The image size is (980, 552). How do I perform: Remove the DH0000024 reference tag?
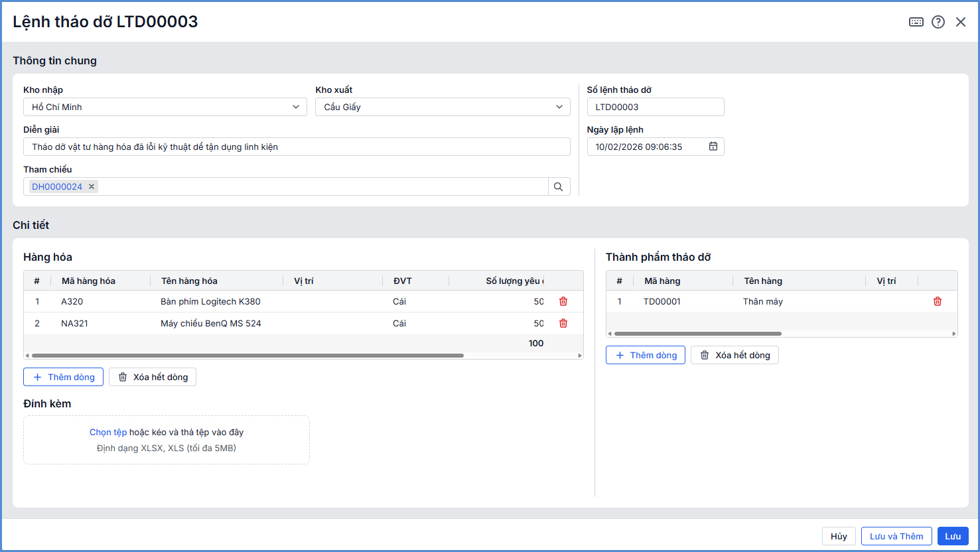point(92,187)
